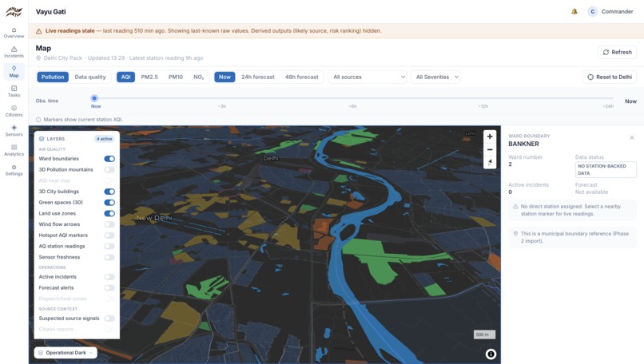This screenshot has height=364, width=644.
Task: Turn on Suspected source signals layer
Action: [109, 318]
